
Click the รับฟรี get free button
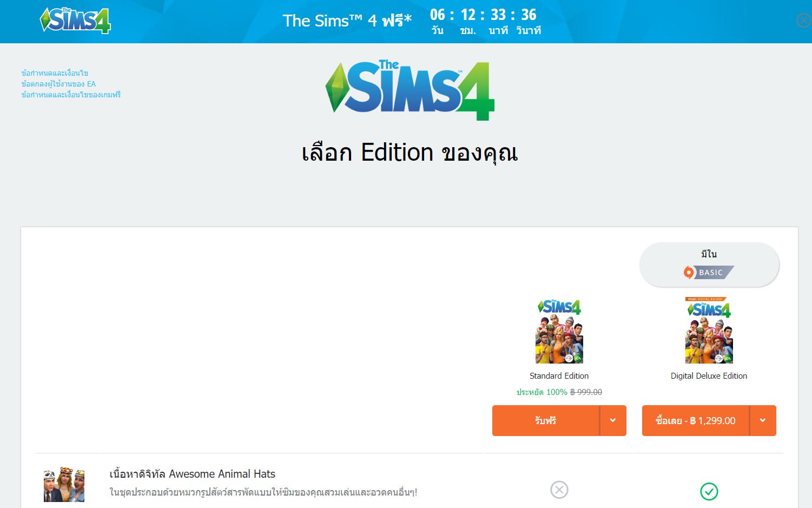545,420
